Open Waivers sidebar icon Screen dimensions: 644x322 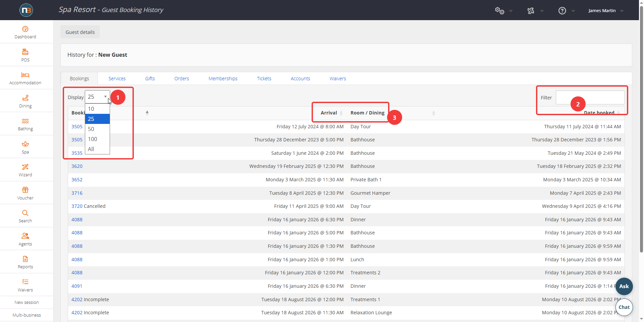pyautogui.click(x=25, y=285)
